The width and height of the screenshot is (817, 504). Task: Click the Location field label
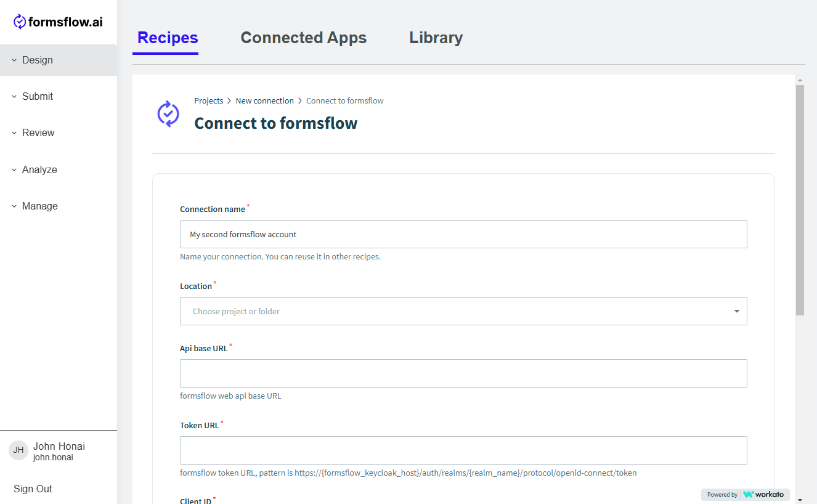[196, 286]
